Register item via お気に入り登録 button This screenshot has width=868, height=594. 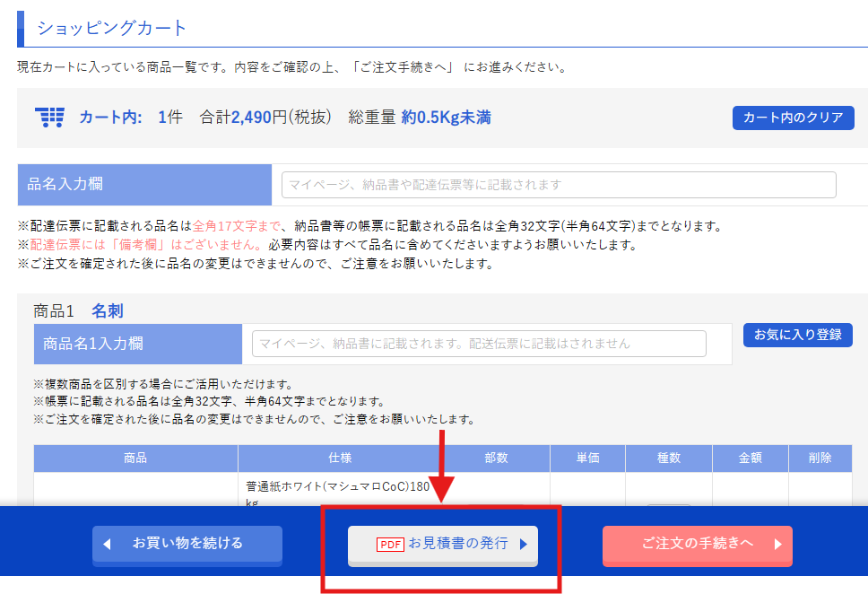tap(797, 335)
